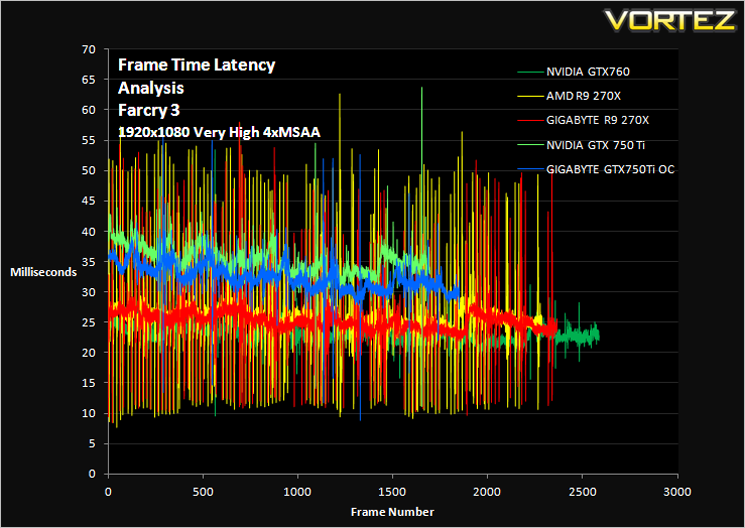Select the NVIDIA GTX760 legend label
Image resolution: width=745 pixels, height=528 pixels.
tap(588, 72)
